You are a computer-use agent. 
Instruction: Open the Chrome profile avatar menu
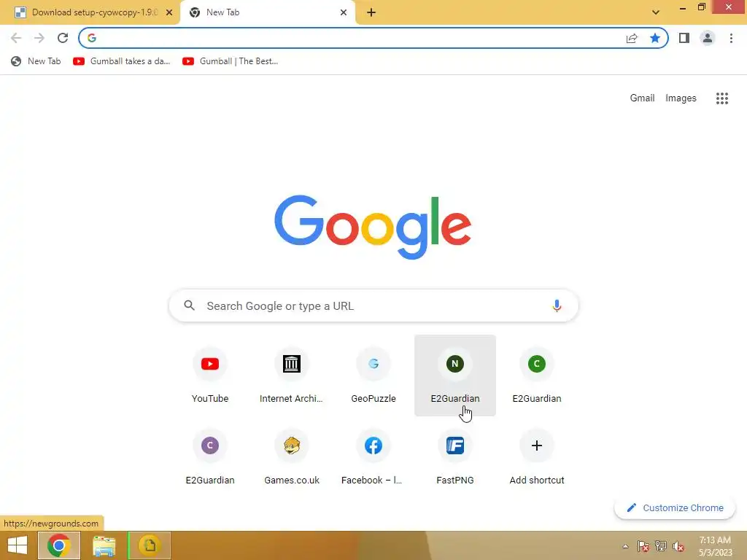(x=708, y=38)
